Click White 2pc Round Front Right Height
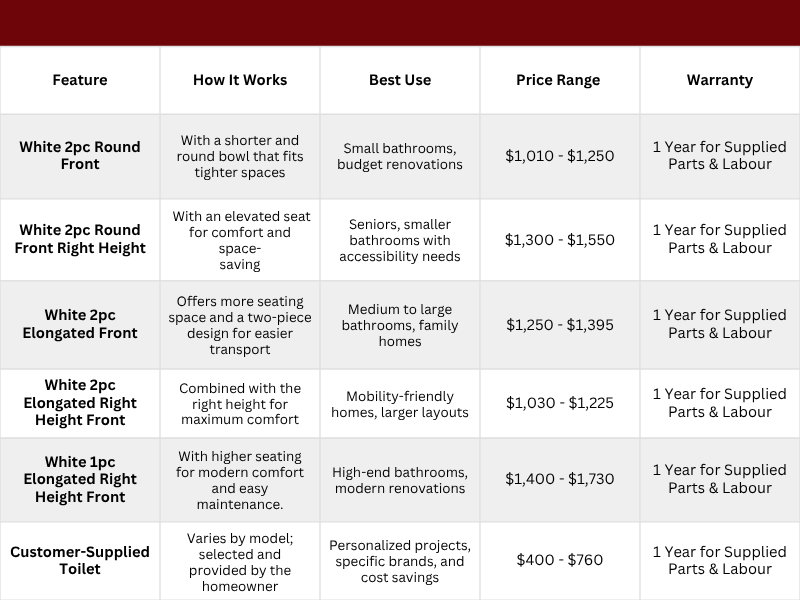The image size is (800, 600). click(80, 240)
